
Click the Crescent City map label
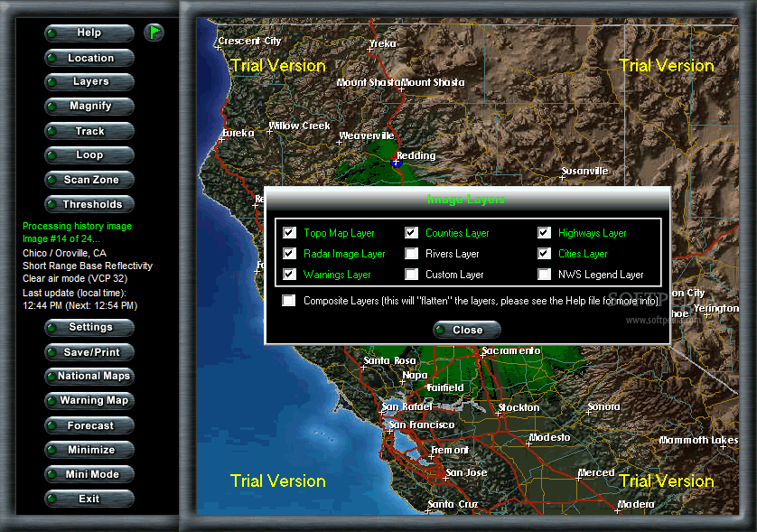[249, 41]
